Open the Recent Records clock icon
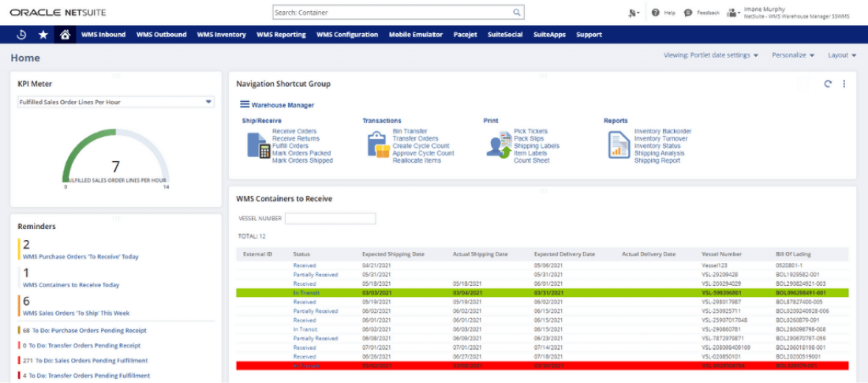The width and height of the screenshot is (868, 383). click(21, 35)
